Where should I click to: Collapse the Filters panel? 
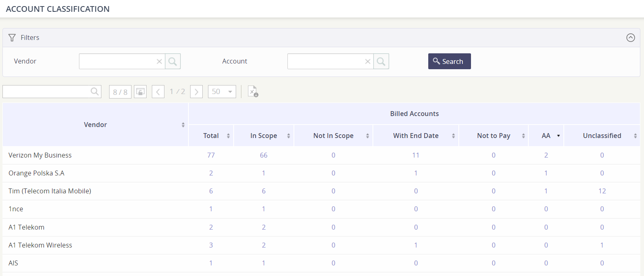(631, 37)
